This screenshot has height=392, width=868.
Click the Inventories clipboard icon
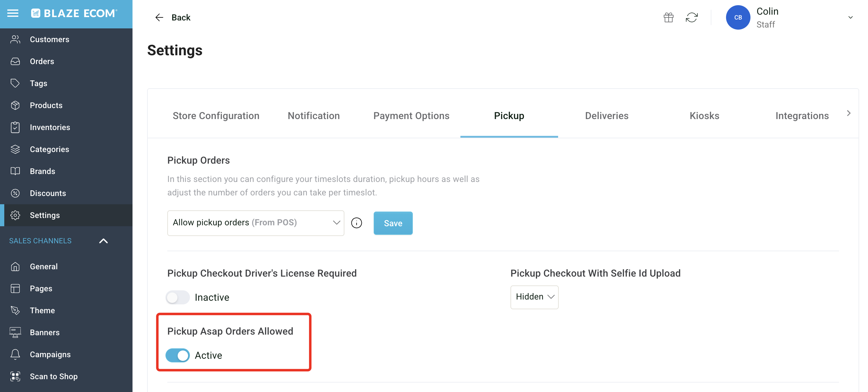click(x=15, y=127)
